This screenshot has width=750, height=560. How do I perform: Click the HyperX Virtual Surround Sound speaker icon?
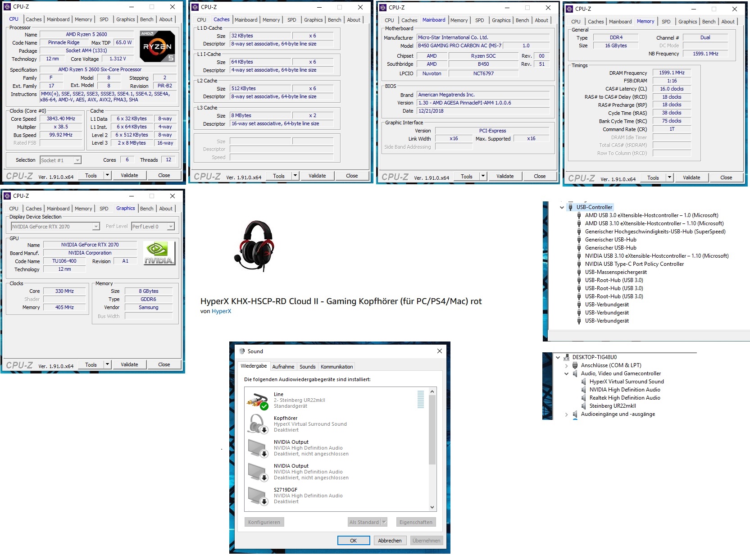pos(583,382)
